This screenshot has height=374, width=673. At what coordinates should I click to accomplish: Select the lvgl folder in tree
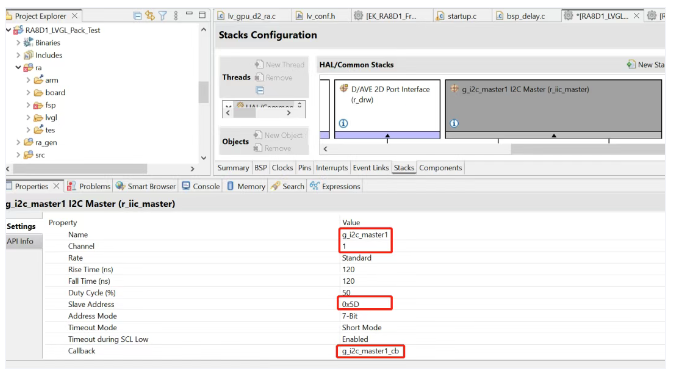click(45, 117)
